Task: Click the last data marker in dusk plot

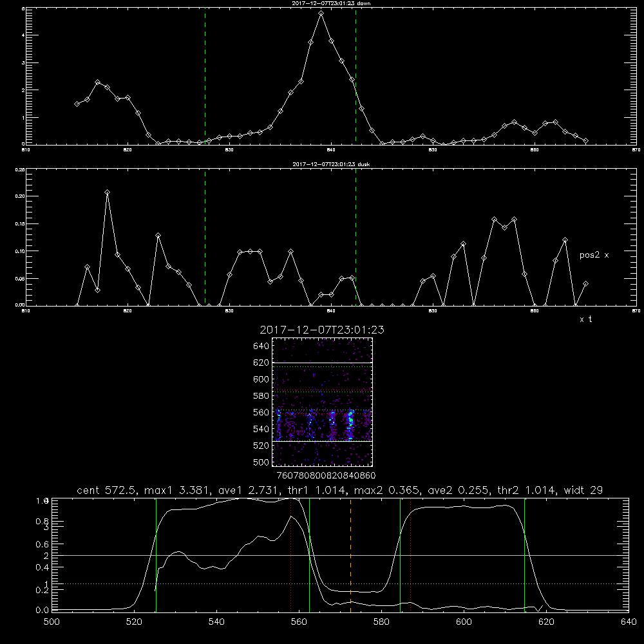Action: 585,284
